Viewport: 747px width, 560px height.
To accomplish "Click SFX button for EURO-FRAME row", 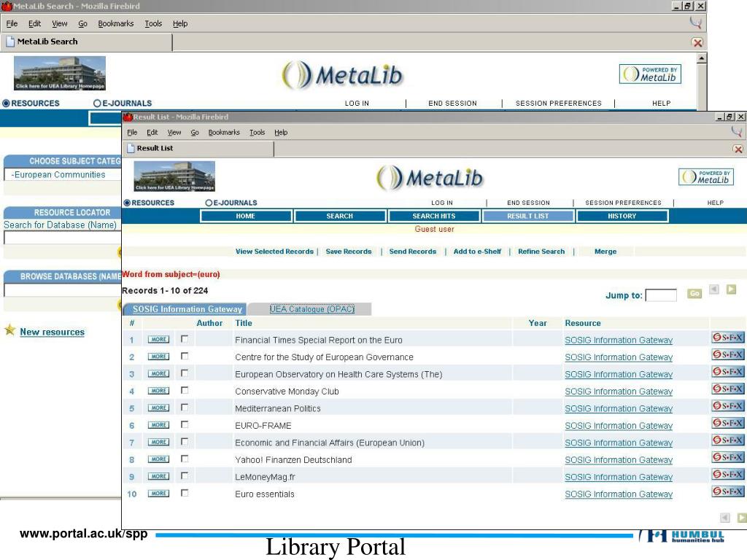I will pos(728,424).
